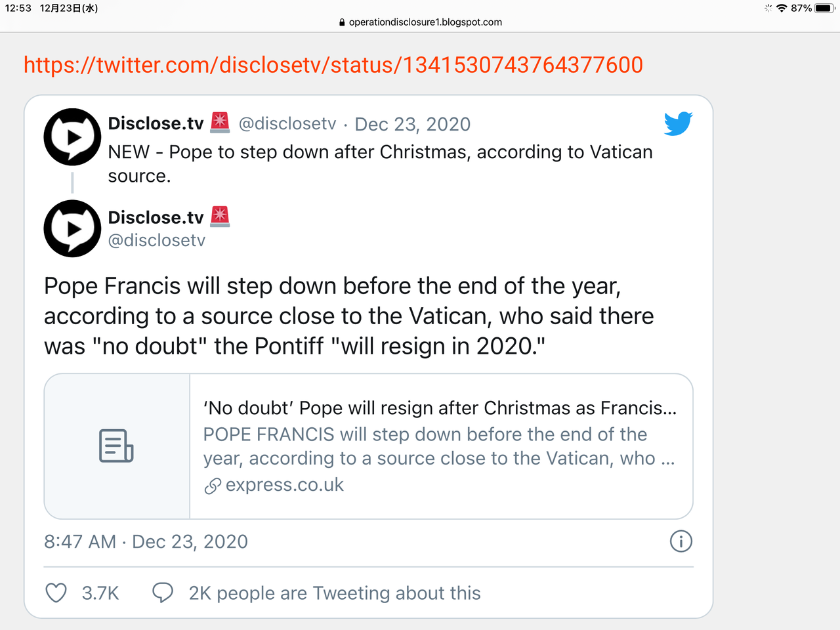
Task: Tap the heart like icon
Action: [x=56, y=593]
